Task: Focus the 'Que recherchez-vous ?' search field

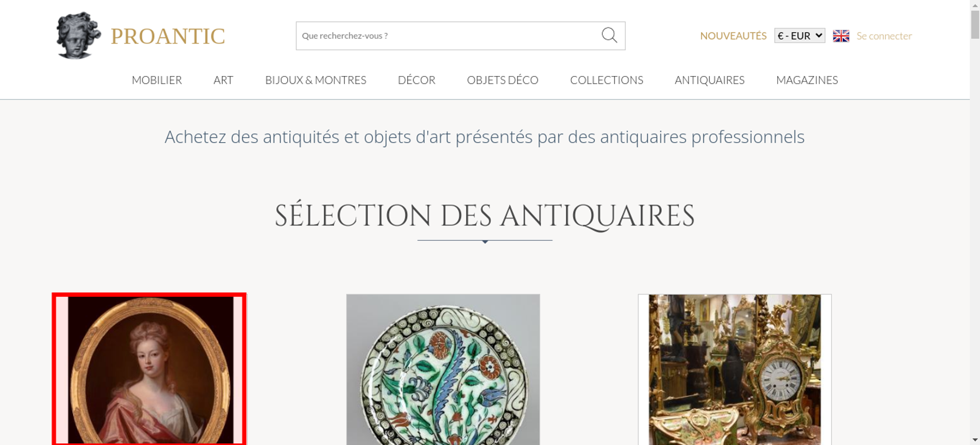Action: (446, 36)
